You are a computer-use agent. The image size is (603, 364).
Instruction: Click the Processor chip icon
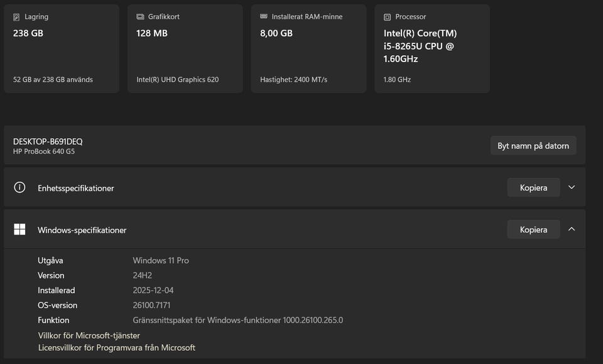387,17
